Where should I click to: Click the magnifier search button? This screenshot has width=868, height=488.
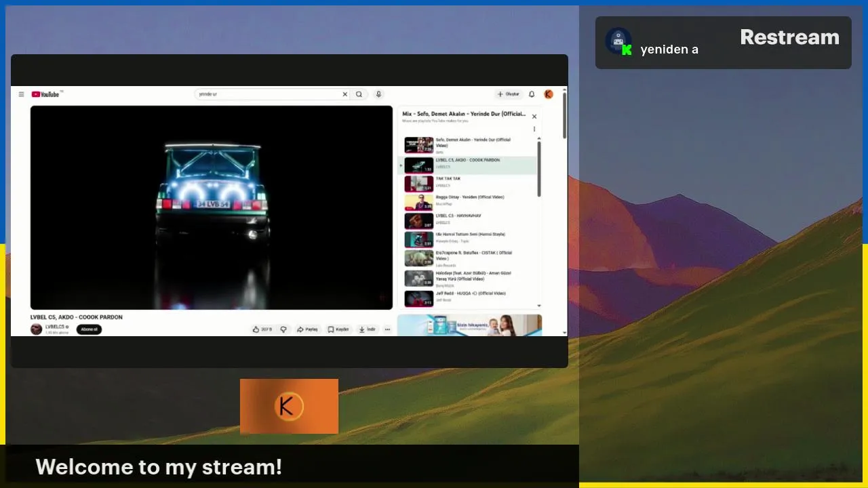pyautogui.click(x=359, y=94)
